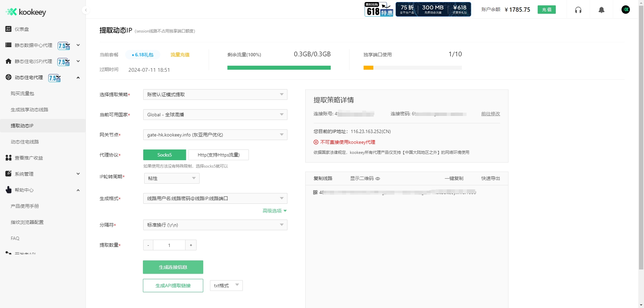Open the txt格式 export format dropdown
The height and width of the screenshot is (308, 644).
point(226,285)
